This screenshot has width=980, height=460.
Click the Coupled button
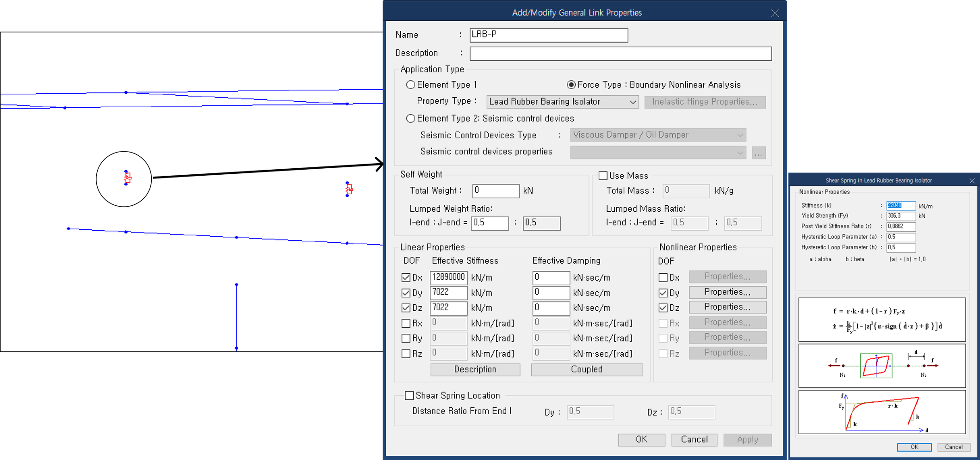[587, 369]
